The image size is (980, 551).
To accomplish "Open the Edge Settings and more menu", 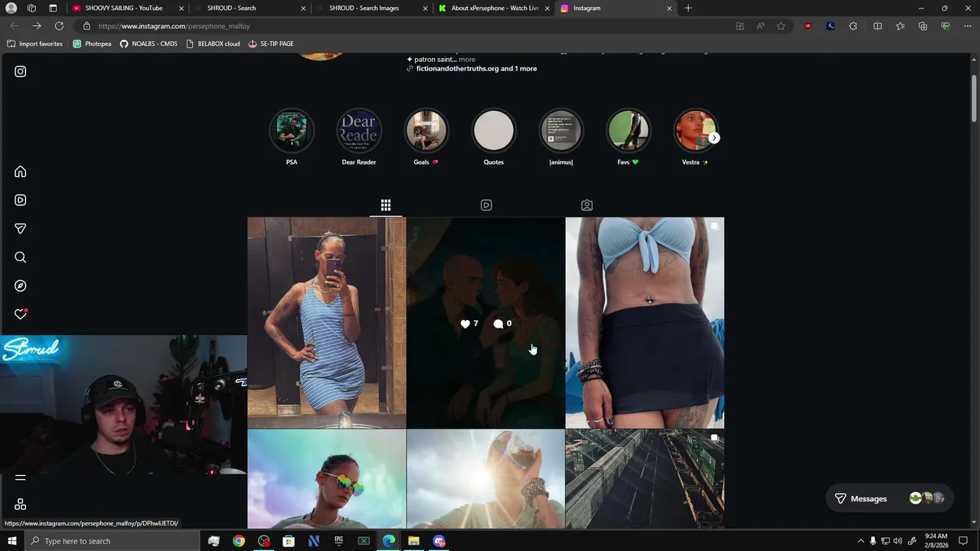I will (x=968, y=26).
